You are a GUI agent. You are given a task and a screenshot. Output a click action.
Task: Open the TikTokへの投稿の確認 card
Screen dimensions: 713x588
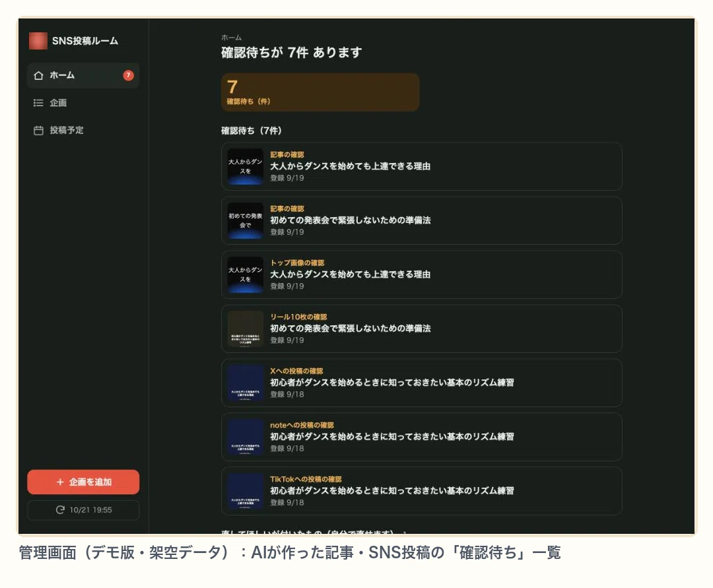[421, 491]
